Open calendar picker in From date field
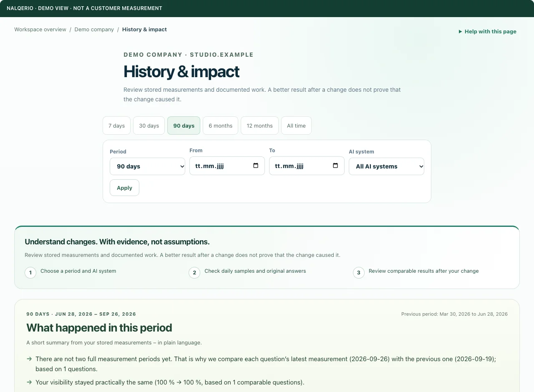Image resolution: width=534 pixels, height=392 pixels. tap(256, 166)
